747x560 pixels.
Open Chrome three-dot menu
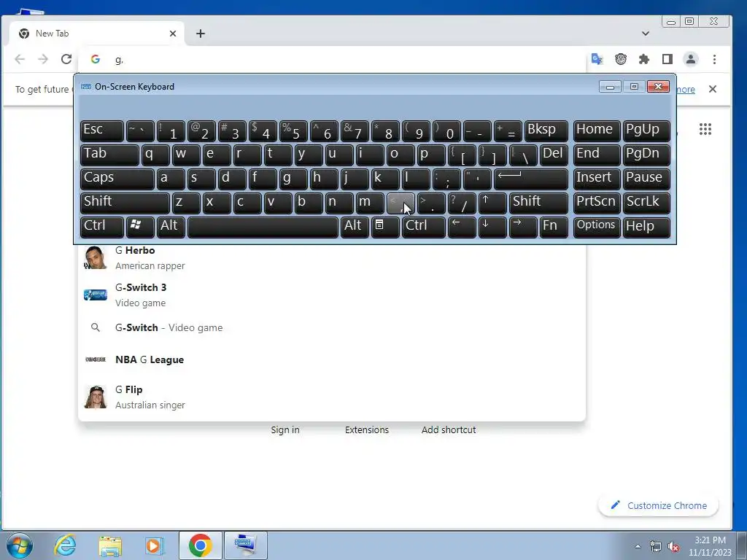(x=714, y=59)
